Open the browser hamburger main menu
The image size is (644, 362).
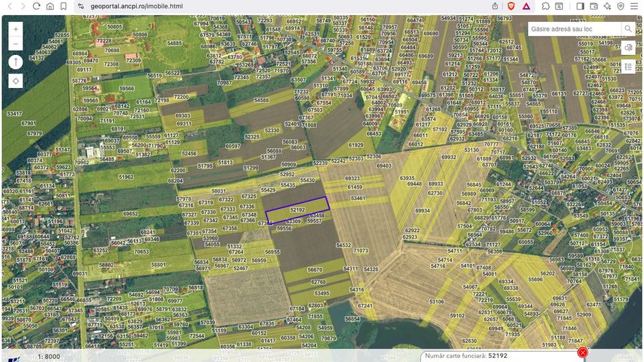pyautogui.click(x=634, y=6)
